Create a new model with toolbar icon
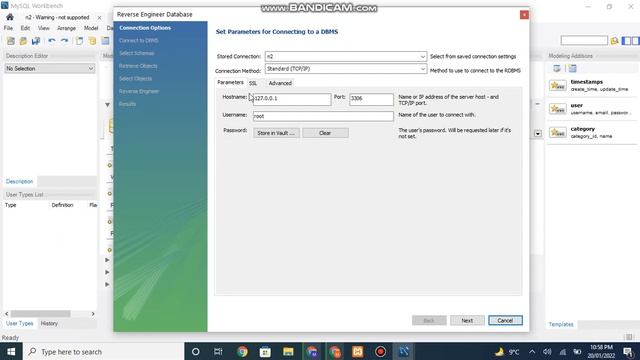This screenshot has height=360, width=640. (11, 41)
